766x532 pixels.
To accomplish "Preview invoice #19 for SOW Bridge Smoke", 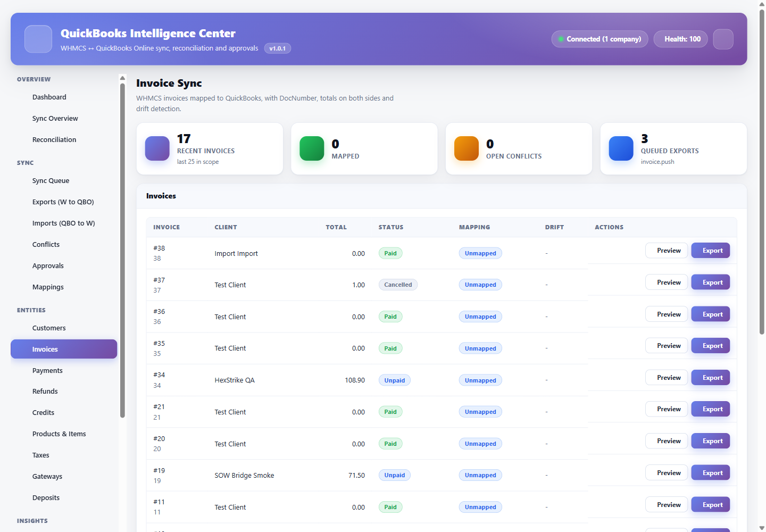I will coord(667,473).
